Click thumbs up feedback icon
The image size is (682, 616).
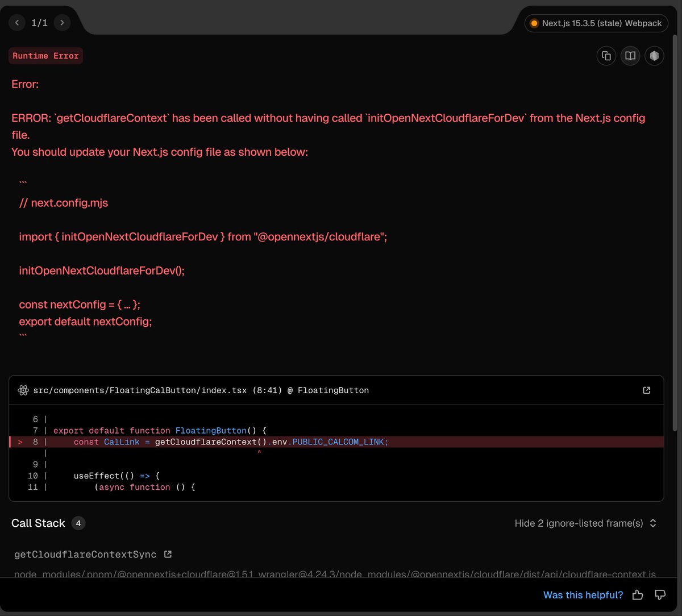click(638, 595)
